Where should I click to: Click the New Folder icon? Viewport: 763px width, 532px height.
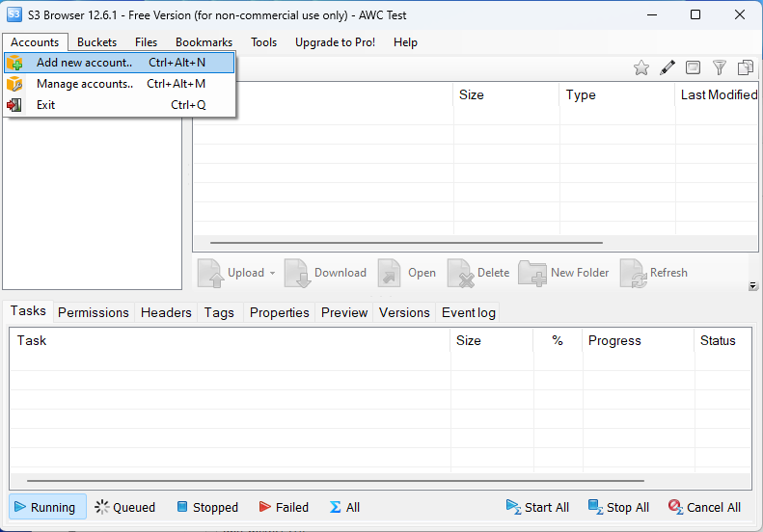tap(532, 274)
